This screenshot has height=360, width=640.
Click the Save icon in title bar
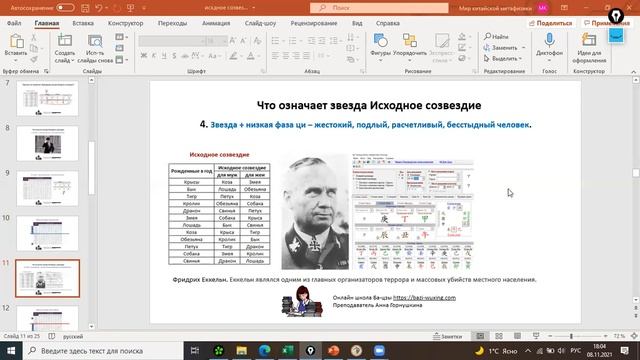(85, 8)
